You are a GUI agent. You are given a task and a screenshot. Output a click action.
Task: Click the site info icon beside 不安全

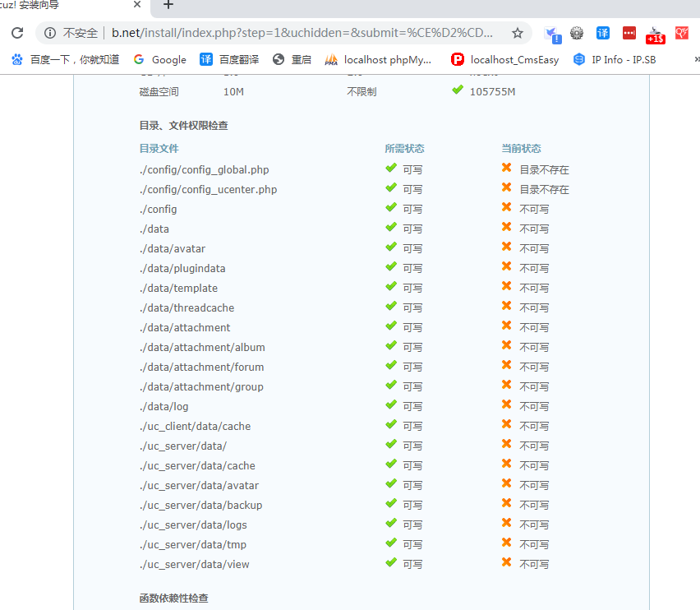click(x=50, y=34)
